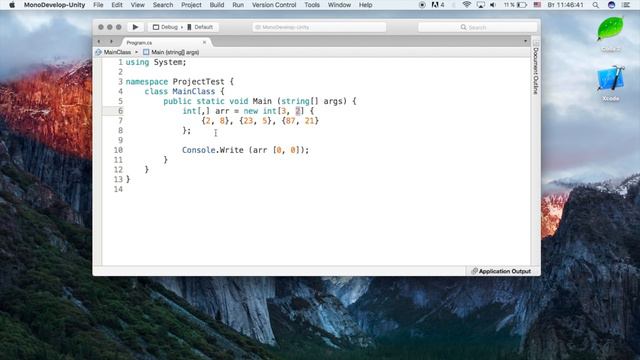Click line 1 'using System;'
The height and width of the screenshot is (360, 640).
click(156, 62)
